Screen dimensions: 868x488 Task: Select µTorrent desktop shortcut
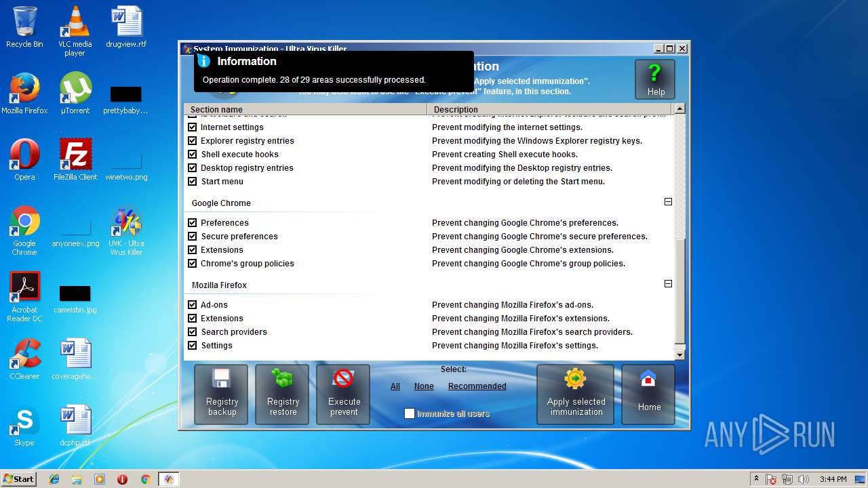point(75,94)
